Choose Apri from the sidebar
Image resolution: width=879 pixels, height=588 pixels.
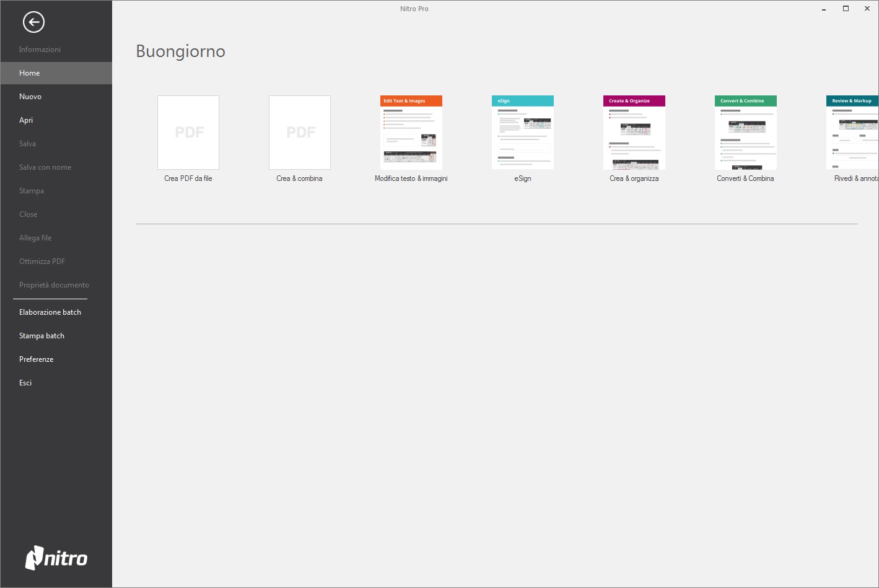(x=56, y=120)
